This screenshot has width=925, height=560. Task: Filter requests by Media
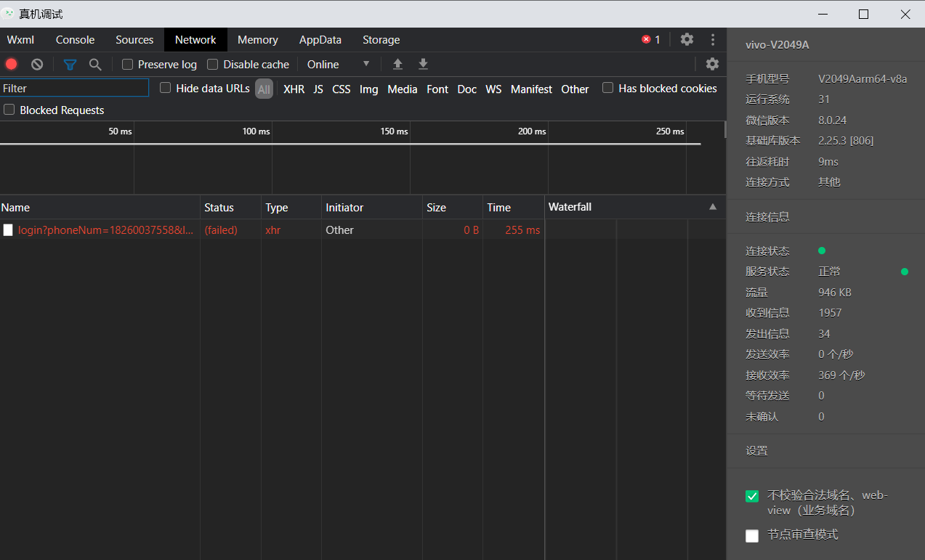tap(403, 89)
